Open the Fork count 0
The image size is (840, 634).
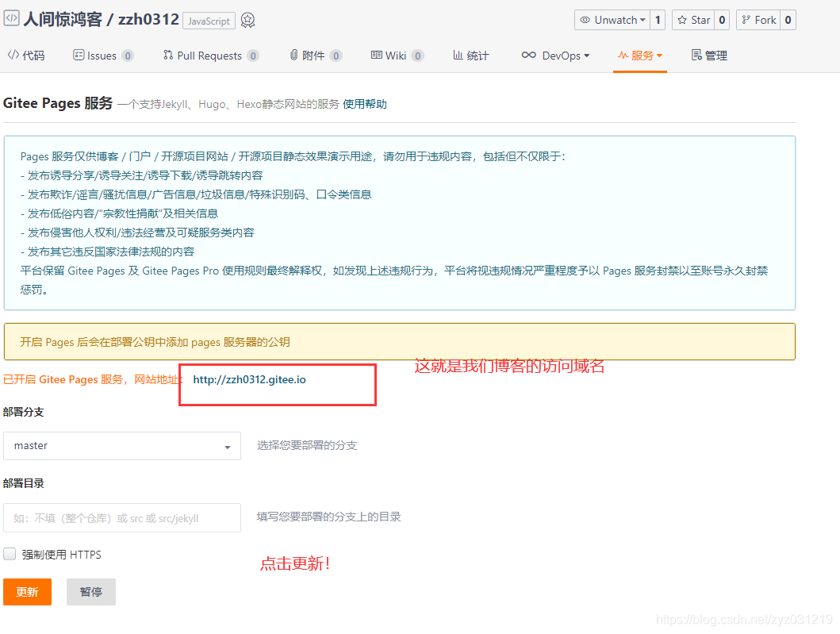(788, 21)
